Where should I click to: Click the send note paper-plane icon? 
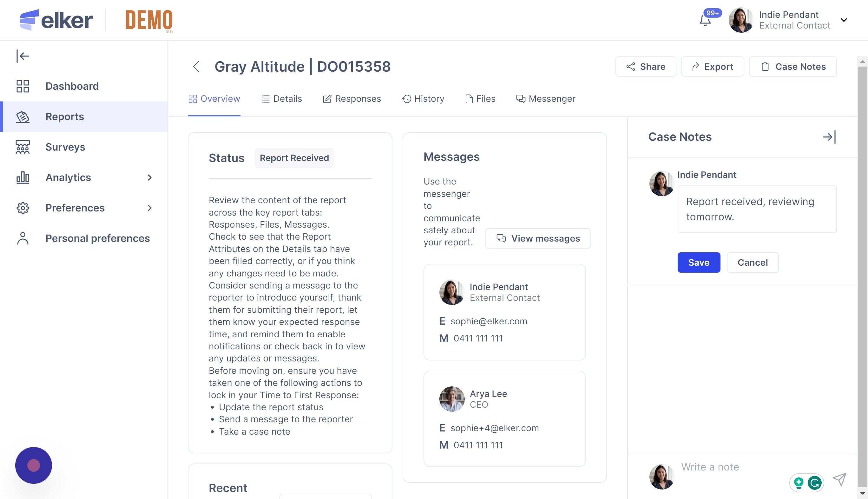(839, 479)
